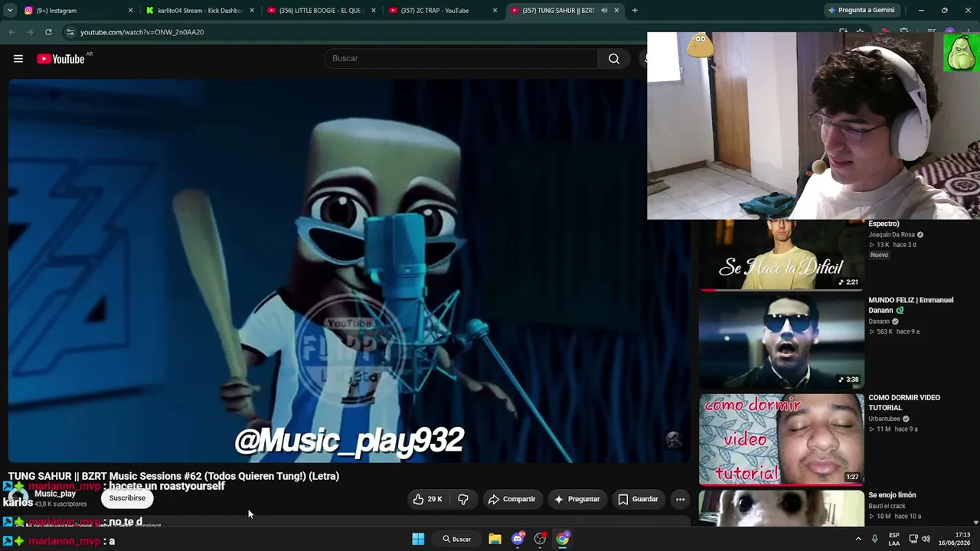Switch the ESP LAA keyboard language
The image size is (980, 551).
click(x=894, y=539)
